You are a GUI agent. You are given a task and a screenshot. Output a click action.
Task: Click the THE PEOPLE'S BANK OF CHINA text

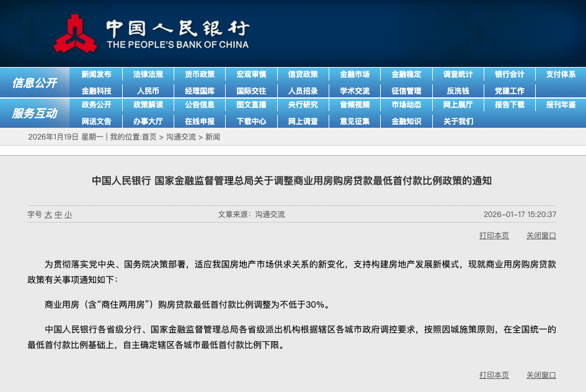point(178,45)
